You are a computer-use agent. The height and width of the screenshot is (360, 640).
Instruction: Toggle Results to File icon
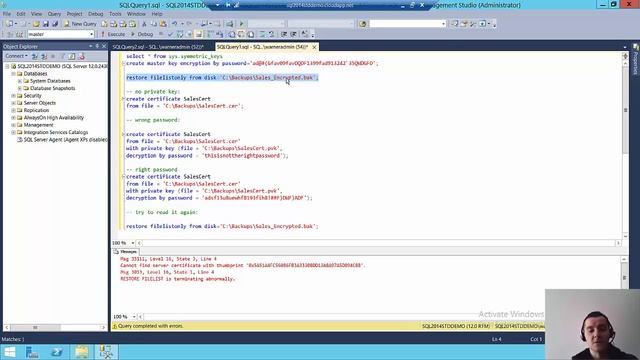[x=251, y=34]
